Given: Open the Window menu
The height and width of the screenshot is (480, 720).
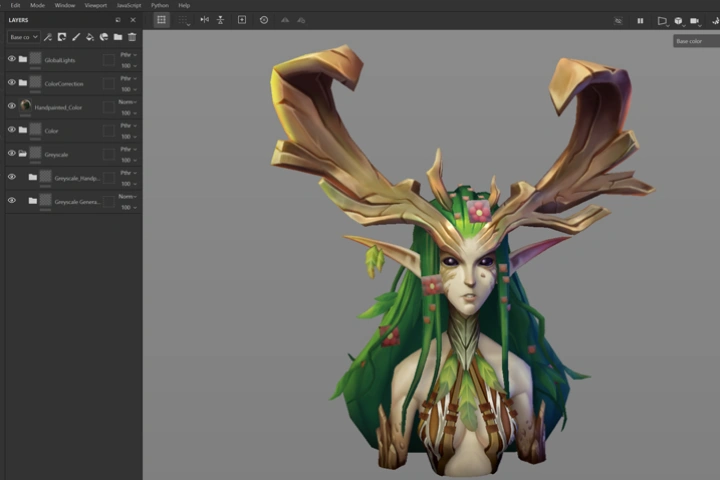Looking at the screenshot, I should click(x=65, y=6).
